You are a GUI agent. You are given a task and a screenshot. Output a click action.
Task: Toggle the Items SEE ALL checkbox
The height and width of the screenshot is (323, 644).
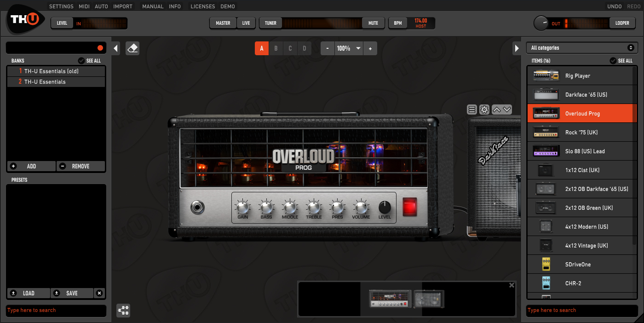613,61
